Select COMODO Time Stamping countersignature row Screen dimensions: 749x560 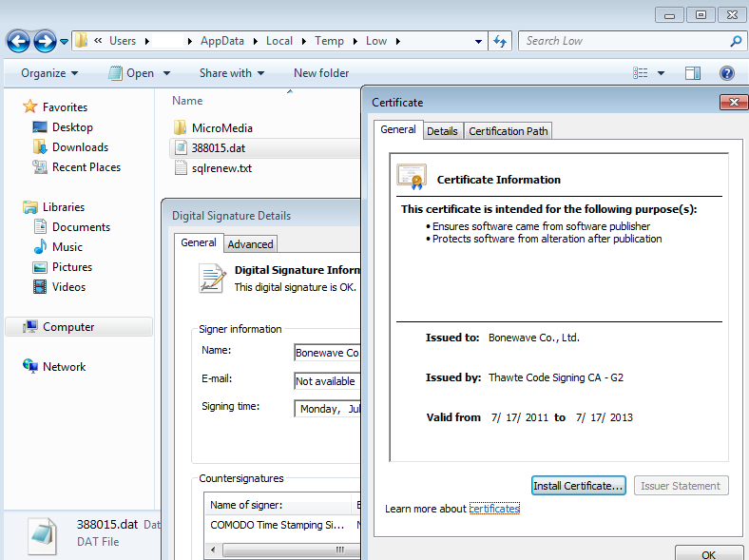pyautogui.click(x=283, y=525)
